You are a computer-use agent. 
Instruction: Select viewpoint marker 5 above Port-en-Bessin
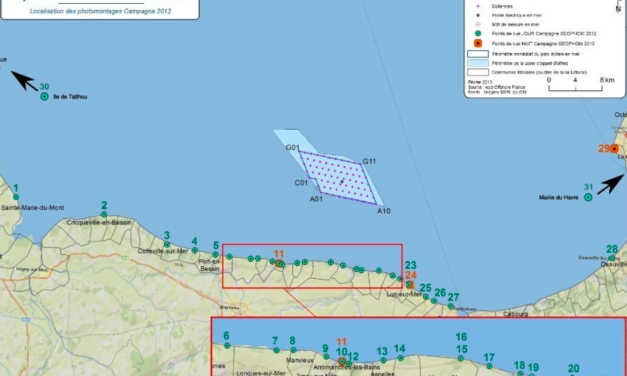click(216, 254)
